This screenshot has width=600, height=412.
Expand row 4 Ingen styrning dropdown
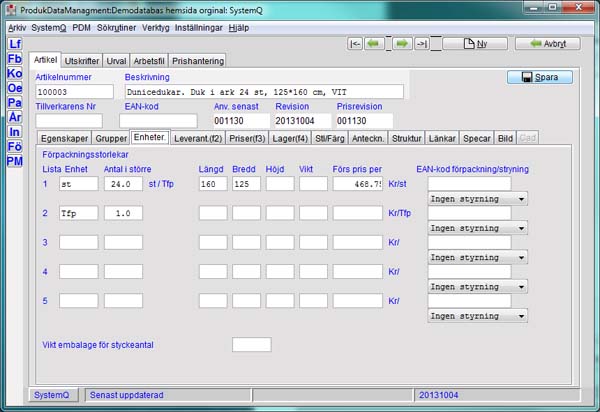tap(477, 287)
